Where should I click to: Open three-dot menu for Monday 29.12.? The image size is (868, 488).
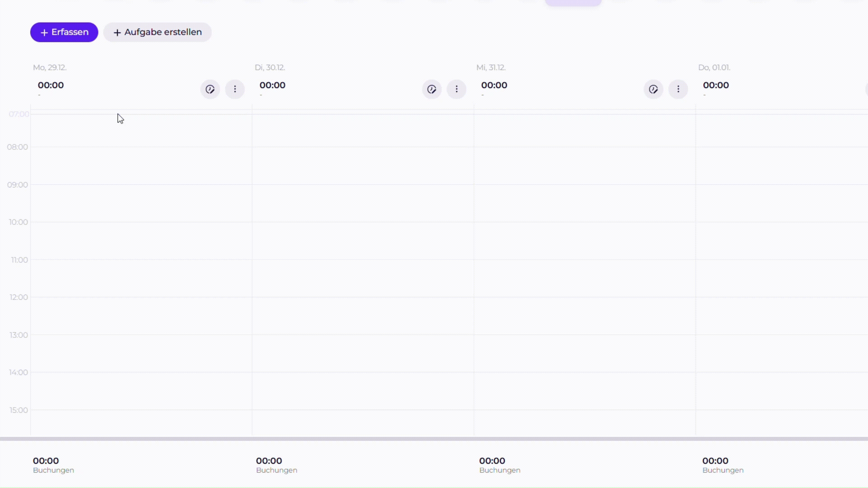pos(235,89)
